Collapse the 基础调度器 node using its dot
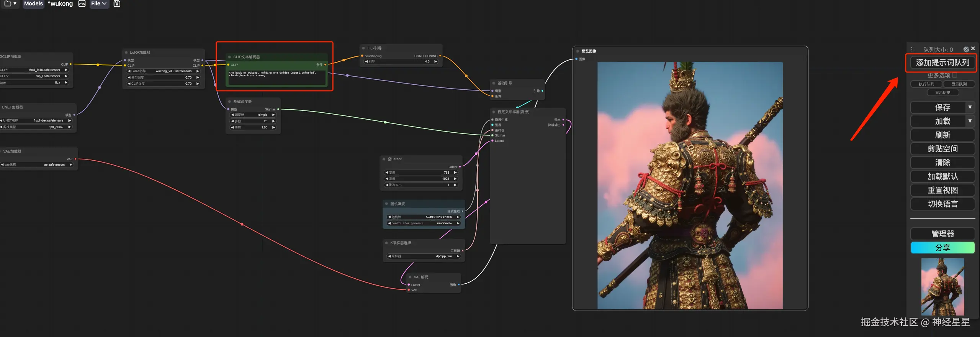The image size is (980, 337). [229, 101]
